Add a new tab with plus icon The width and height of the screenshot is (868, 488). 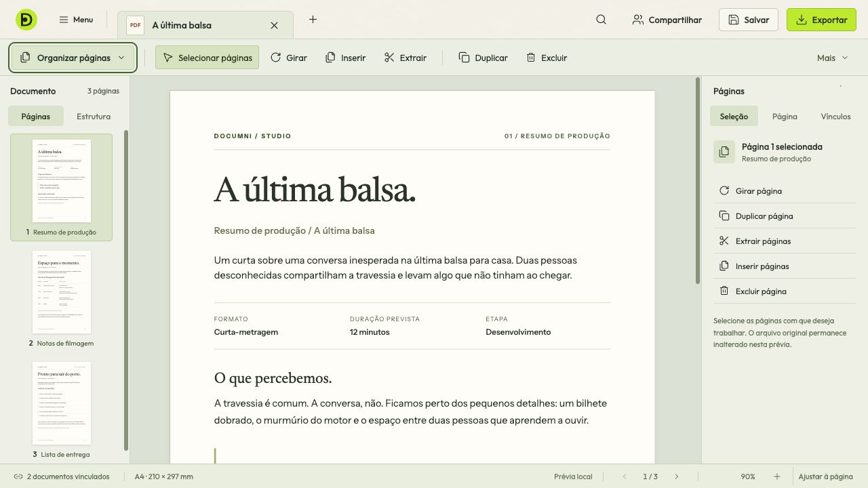313,20
